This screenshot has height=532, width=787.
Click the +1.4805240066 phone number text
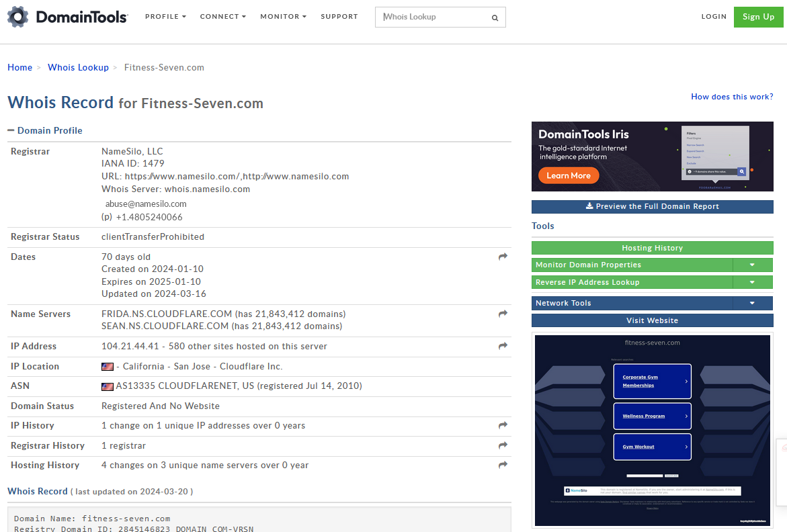click(x=149, y=217)
